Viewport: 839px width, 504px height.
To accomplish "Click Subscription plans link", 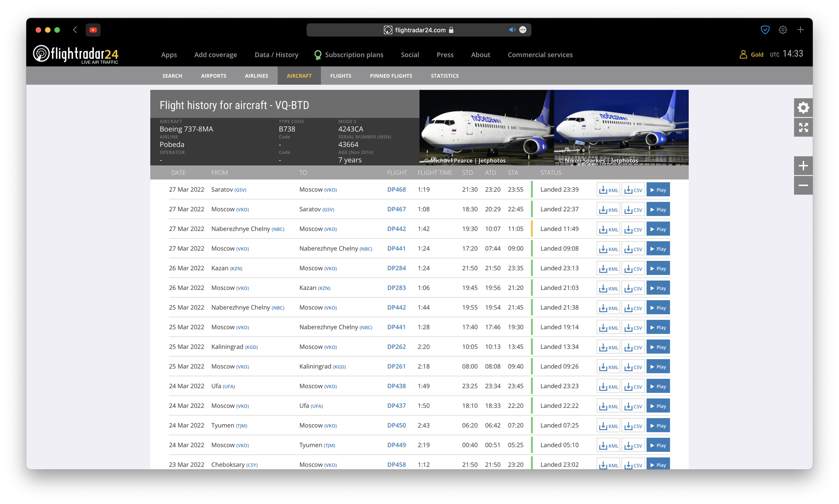I will [354, 55].
